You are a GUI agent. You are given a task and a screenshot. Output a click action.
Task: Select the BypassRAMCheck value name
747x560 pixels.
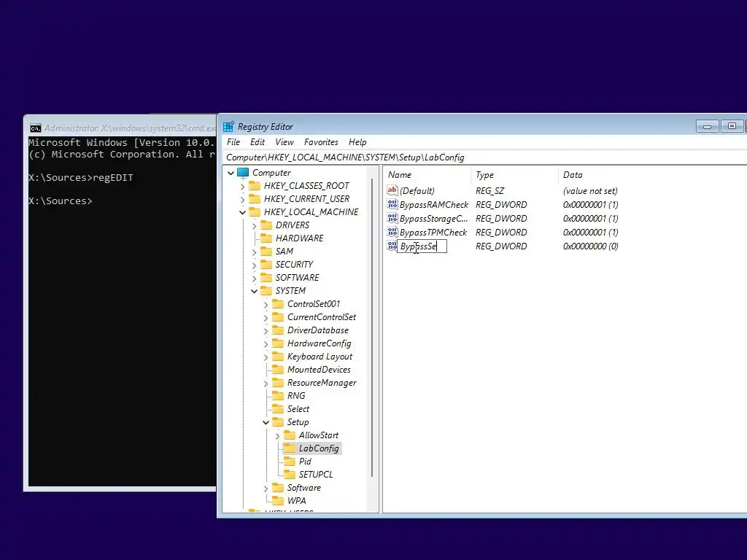pyautogui.click(x=434, y=205)
